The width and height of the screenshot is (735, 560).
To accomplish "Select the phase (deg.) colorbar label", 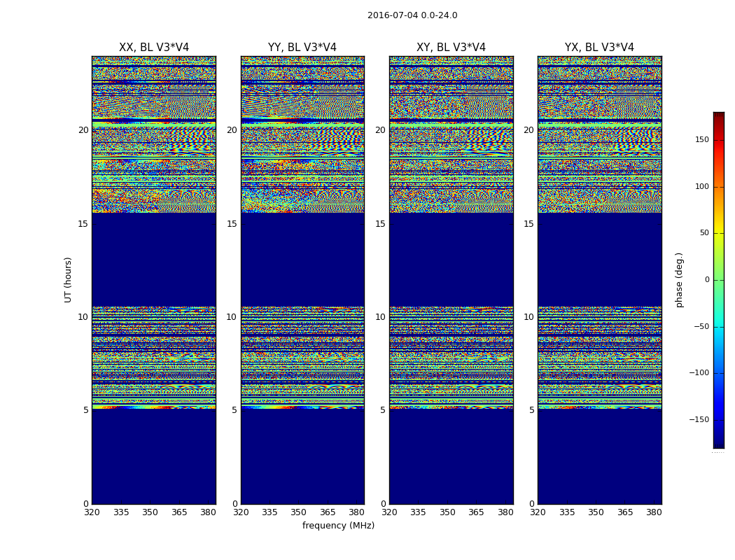I will click(x=679, y=279).
